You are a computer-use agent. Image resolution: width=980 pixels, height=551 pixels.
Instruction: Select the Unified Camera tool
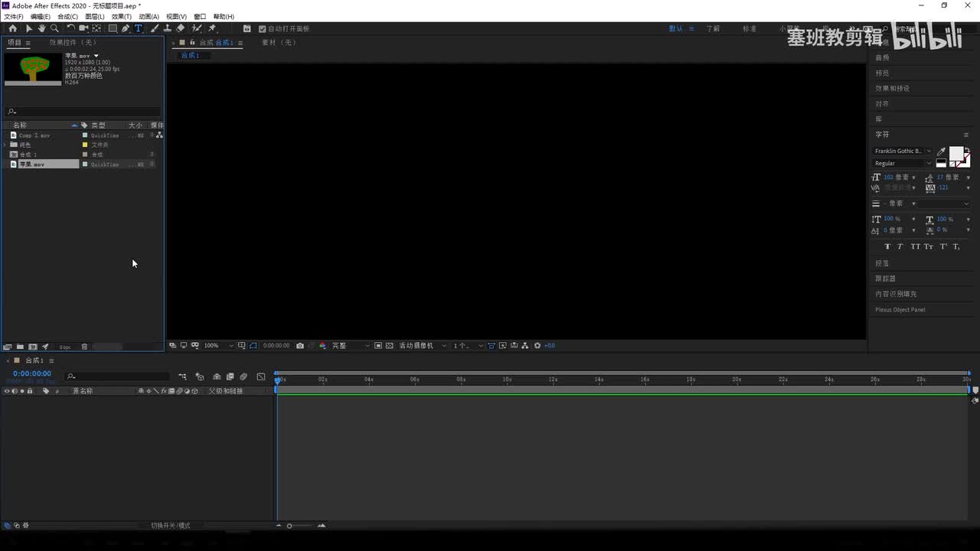click(83, 28)
